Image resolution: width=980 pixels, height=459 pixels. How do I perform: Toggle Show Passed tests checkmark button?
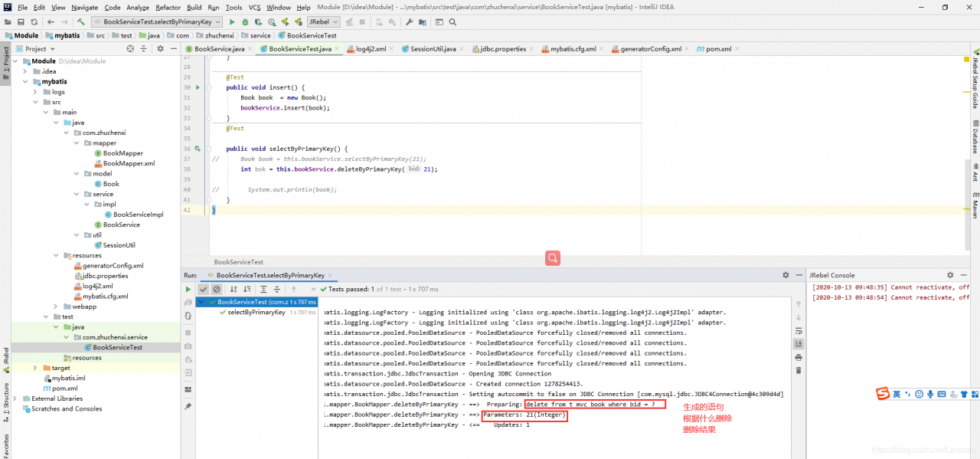pos(203,290)
